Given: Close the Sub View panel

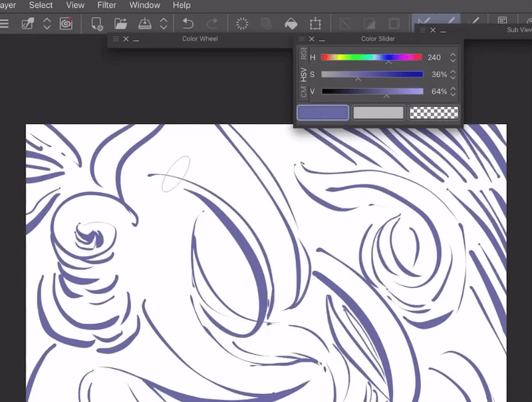Looking at the screenshot, I should pyautogui.click(x=433, y=30).
